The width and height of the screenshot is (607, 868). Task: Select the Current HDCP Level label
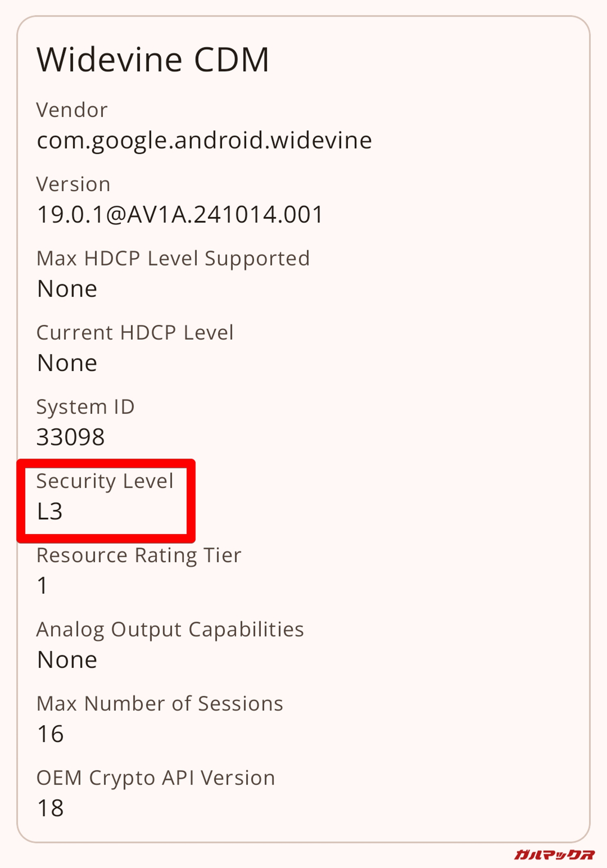(x=135, y=332)
